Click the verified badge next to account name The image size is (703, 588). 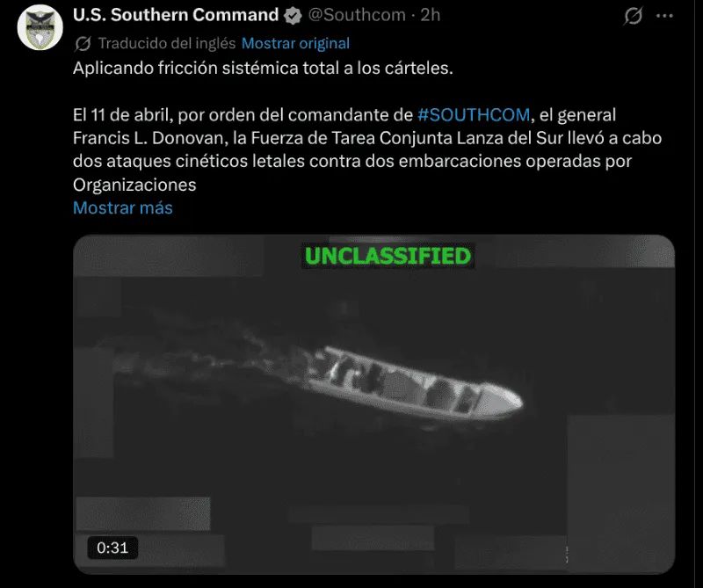pos(294,16)
